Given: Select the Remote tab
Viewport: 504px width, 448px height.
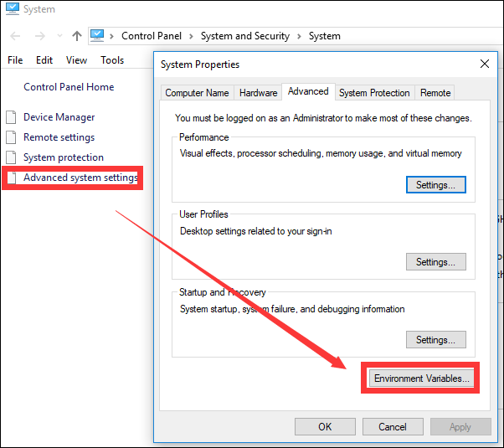Looking at the screenshot, I should click(435, 93).
